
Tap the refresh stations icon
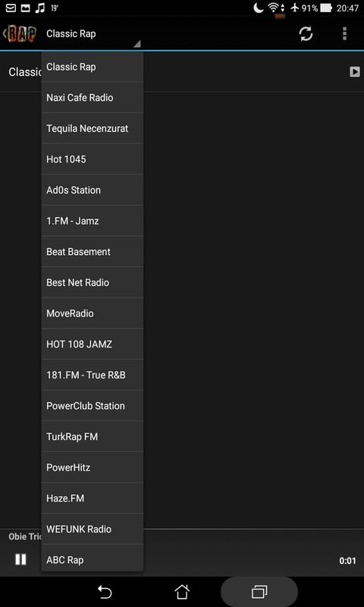tap(306, 33)
